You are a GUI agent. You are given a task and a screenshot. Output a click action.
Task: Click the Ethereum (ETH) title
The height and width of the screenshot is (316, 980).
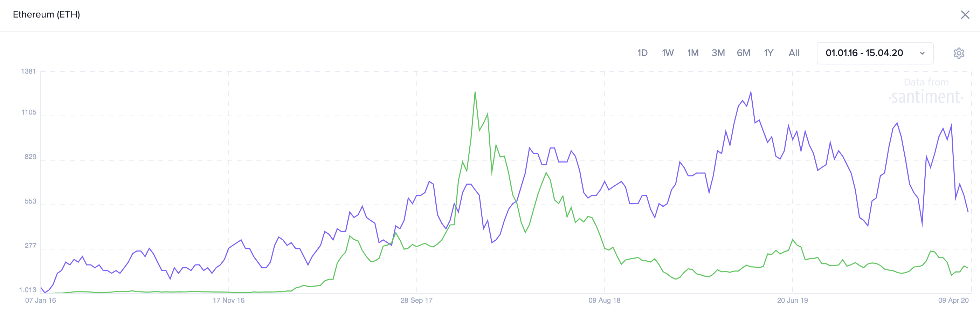[x=47, y=14]
